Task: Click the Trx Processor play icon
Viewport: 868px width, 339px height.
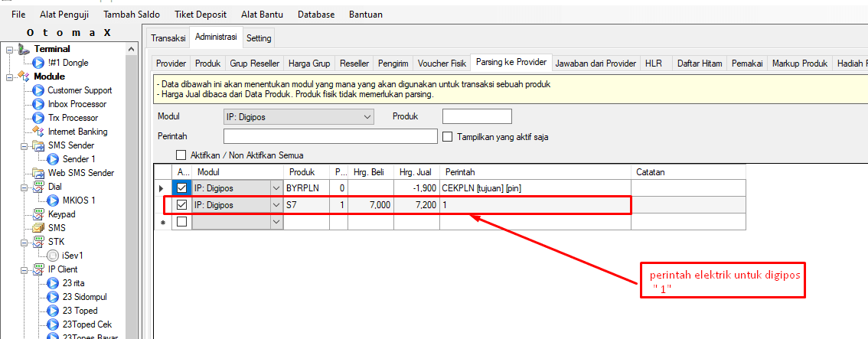Action: point(38,118)
